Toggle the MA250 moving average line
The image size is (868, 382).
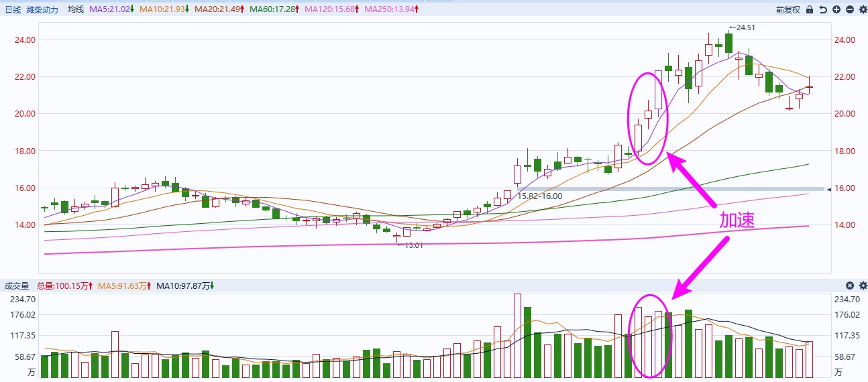(392, 9)
